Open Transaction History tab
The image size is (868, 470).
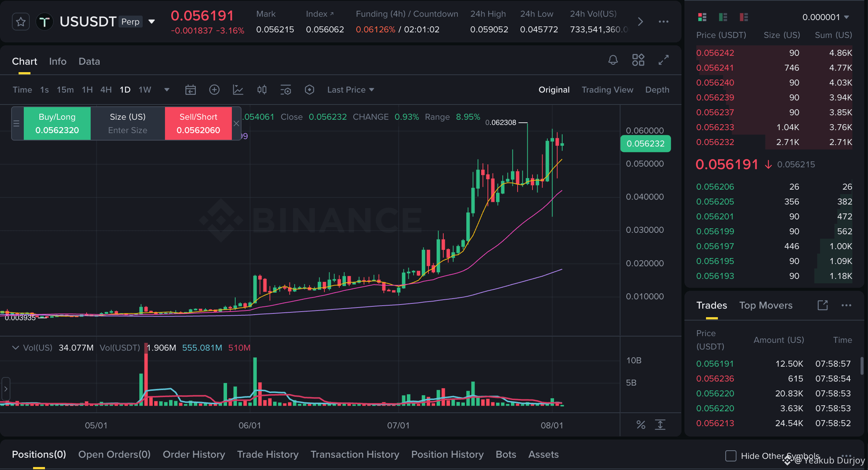pyautogui.click(x=355, y=454)
